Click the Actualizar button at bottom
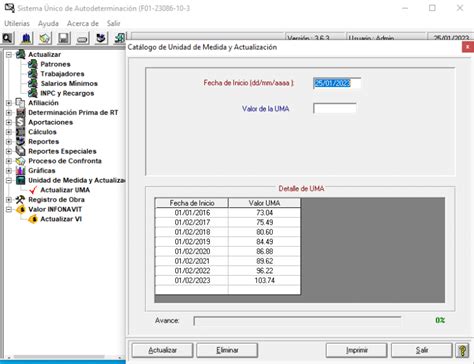The width and height of the screenshot is (474, 364). [x=162, y=350]
